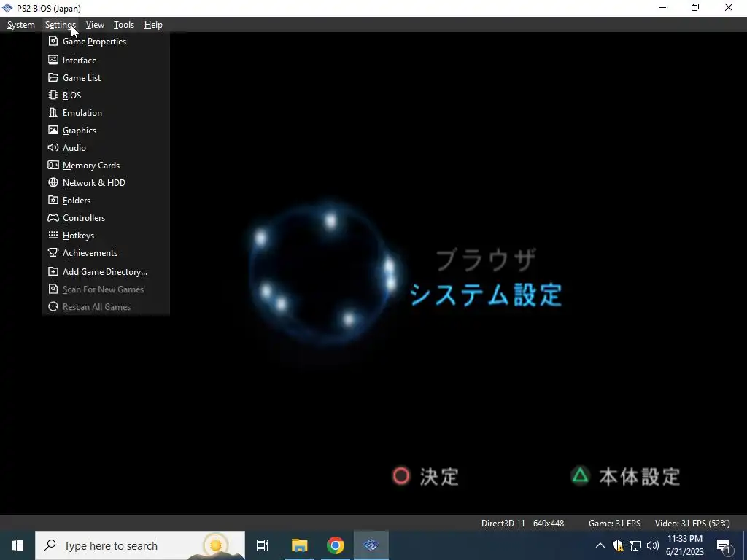The width and height of the screenshot is (747, 560).
Task: Click Windows Security tray icon
Action: 618,545
